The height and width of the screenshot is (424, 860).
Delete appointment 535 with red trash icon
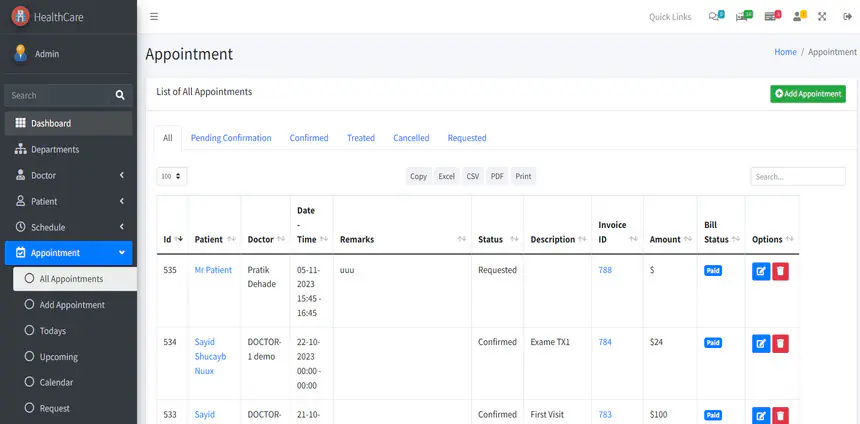click(780, 271)
